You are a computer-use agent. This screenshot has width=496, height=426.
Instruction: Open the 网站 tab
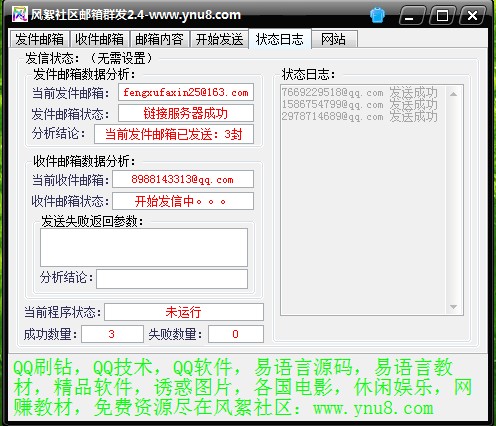click(x=334, y=39)
